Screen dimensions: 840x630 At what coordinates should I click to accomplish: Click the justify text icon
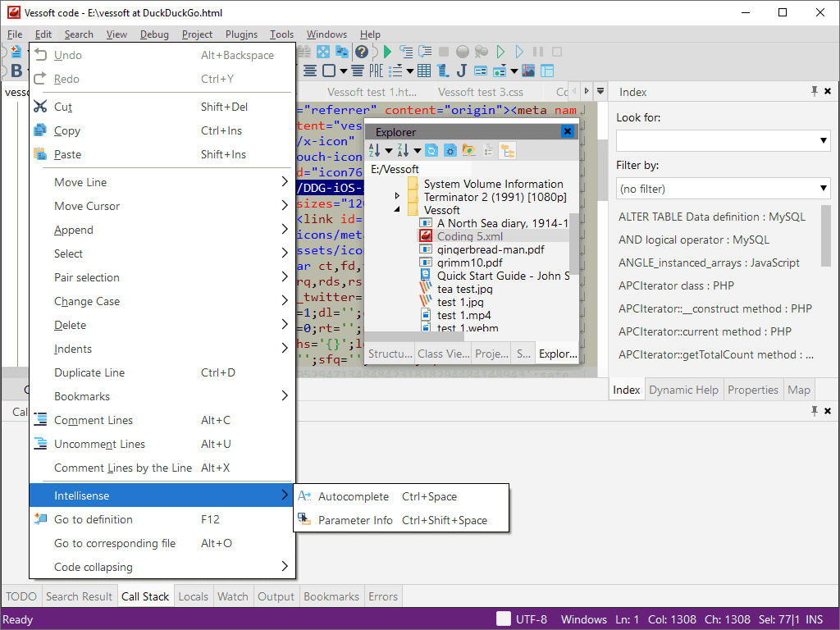[x=358, y=71]
